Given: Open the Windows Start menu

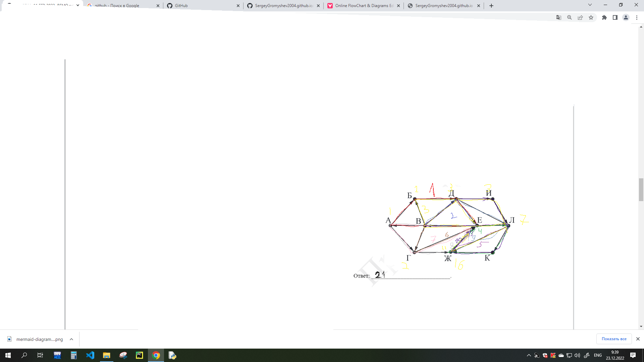Looking at the screenshot, I should coord(8,355).
